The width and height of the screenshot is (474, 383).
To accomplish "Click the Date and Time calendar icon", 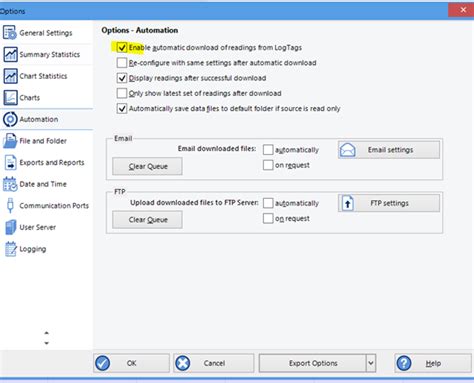I will coord(10,184).
